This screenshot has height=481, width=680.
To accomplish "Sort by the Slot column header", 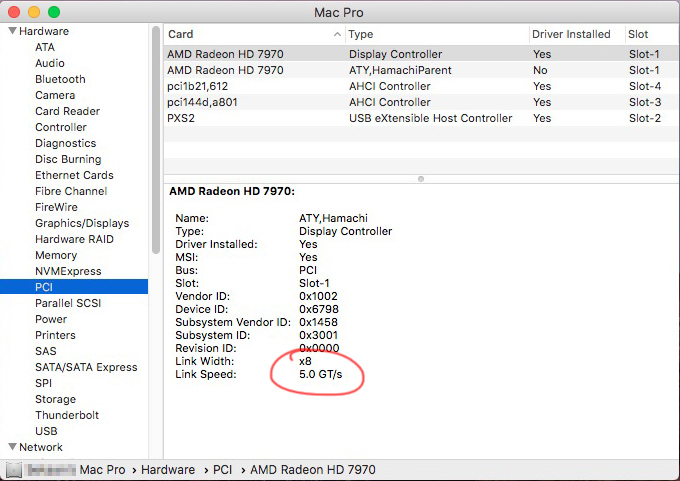I will (x=652, y=34).
